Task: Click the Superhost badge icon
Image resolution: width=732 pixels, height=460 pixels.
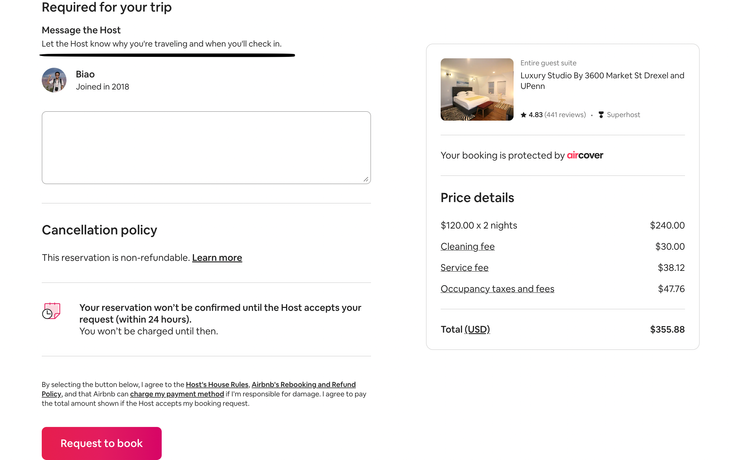Action: 601,115
